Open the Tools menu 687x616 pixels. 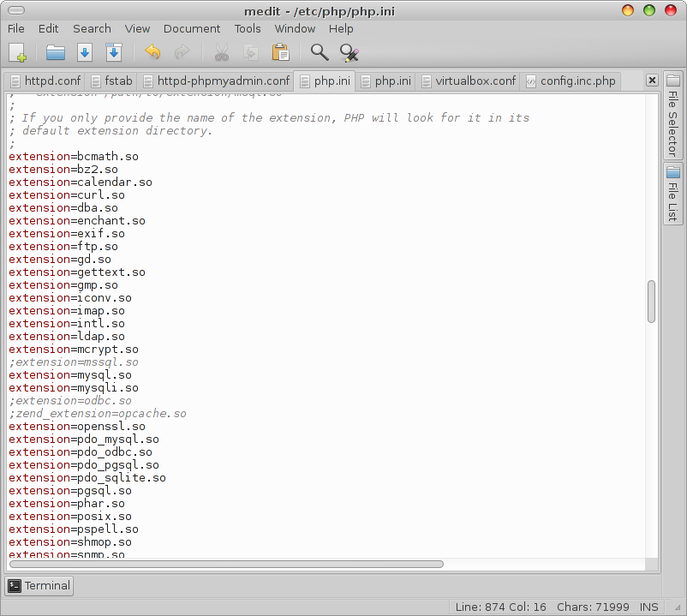coord(248,29)
